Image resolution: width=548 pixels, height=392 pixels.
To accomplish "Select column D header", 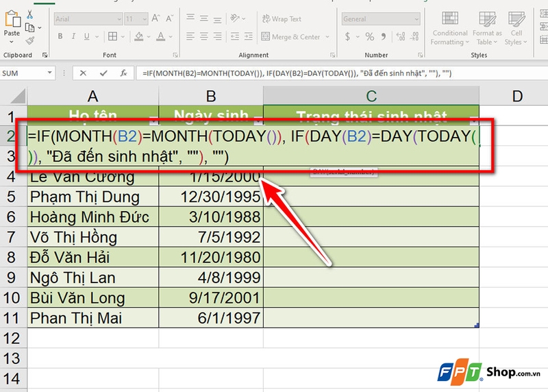I will click(x=517, y=96).
